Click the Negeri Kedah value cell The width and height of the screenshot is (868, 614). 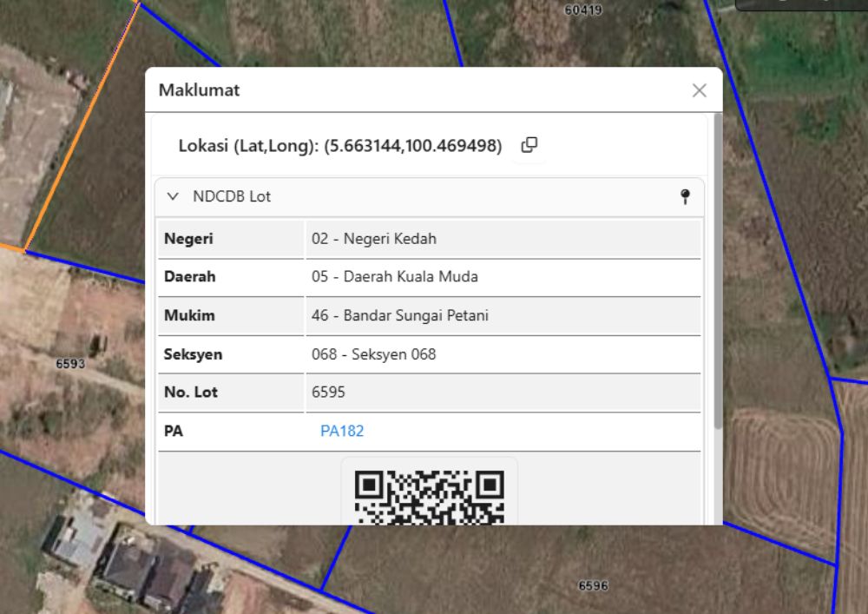503,239
